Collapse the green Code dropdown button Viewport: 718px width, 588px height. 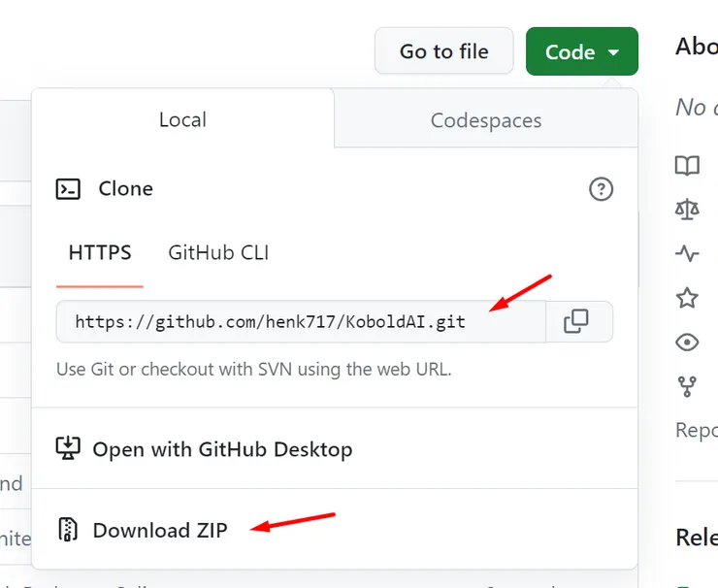coord(581,51)
